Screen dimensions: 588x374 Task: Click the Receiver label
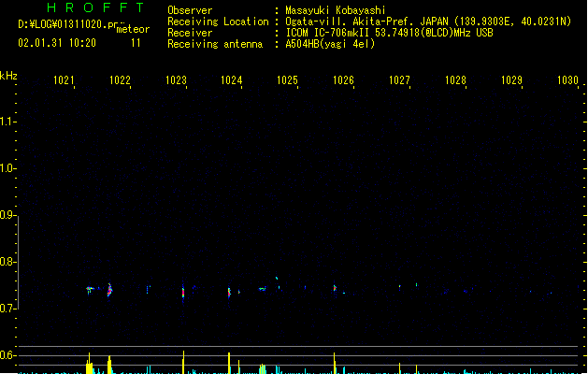[190, 33]
